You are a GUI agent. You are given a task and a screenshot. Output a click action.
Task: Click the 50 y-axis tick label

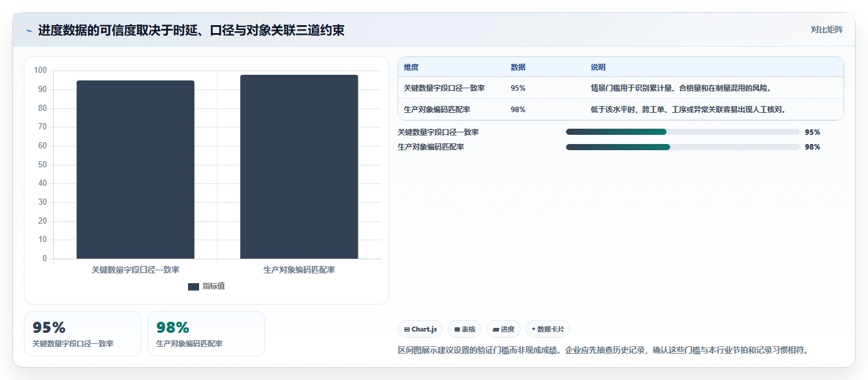pyautogui.click(x=42, y=164)
